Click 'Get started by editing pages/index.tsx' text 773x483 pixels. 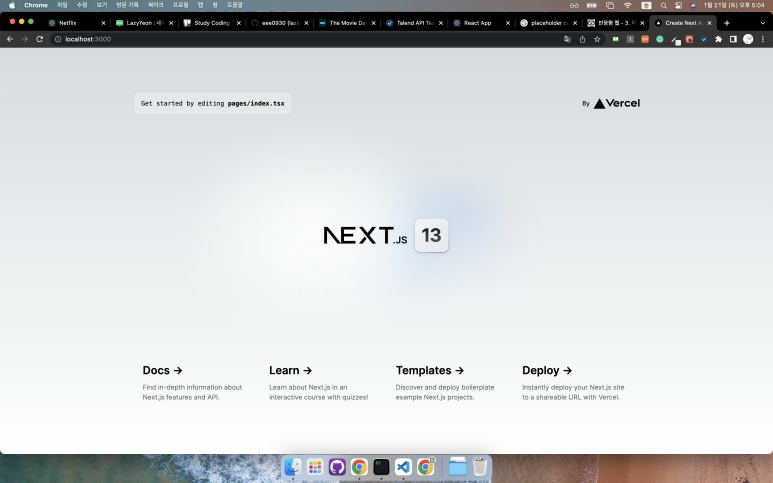[212, 104]
